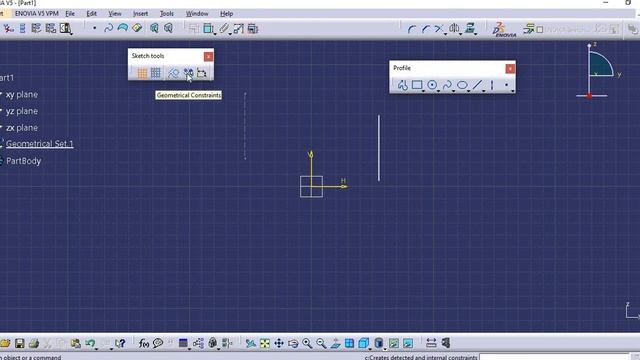
Task: Click the Pan icon in bottom toolbar
Action: coord(279,343)
